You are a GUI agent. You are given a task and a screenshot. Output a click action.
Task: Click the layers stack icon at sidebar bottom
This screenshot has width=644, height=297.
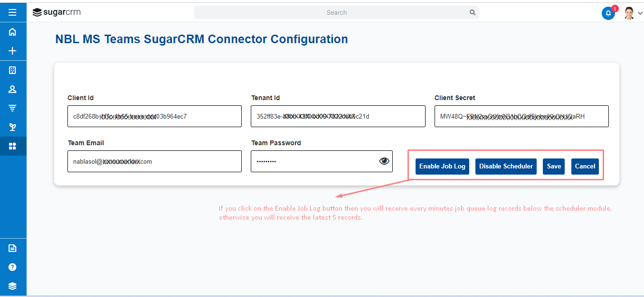pos(13,286)
